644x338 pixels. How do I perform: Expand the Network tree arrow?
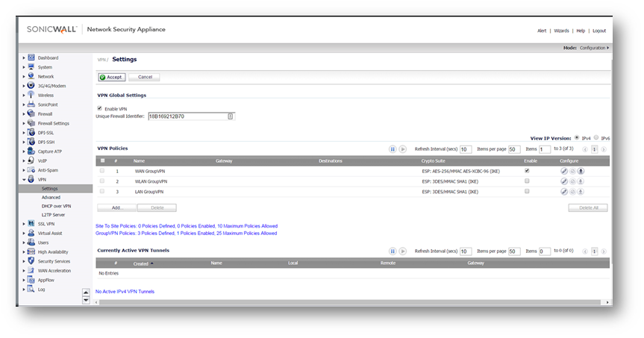coord(24,76)
